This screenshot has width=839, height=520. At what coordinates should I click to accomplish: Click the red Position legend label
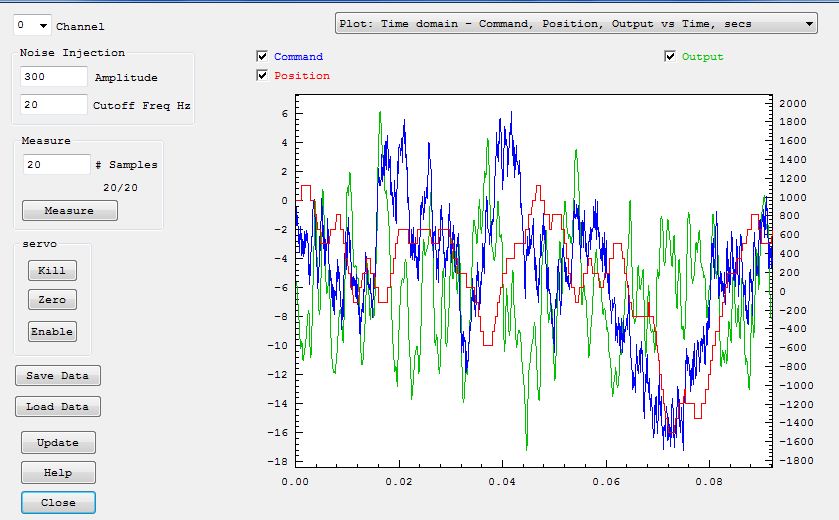point(301,76)
